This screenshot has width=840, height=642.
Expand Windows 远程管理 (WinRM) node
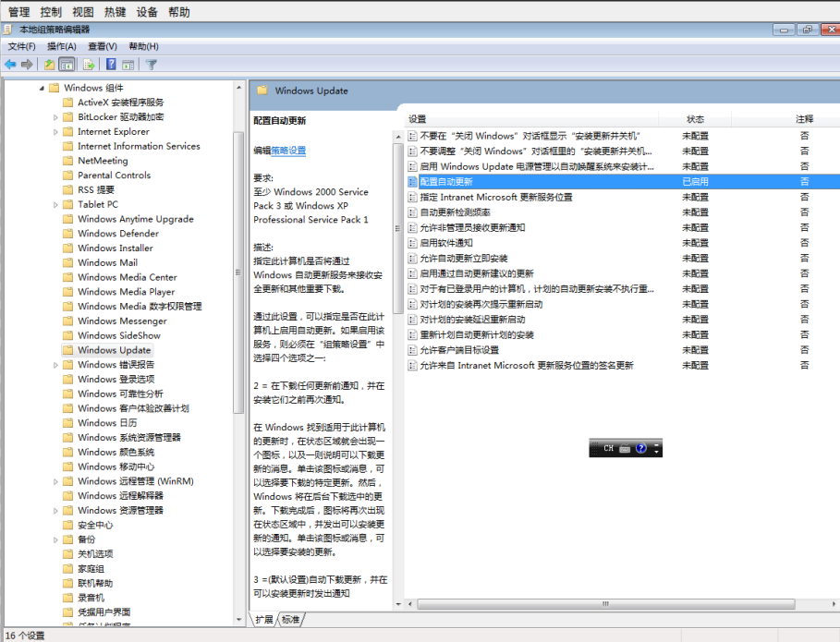[55, 481]
